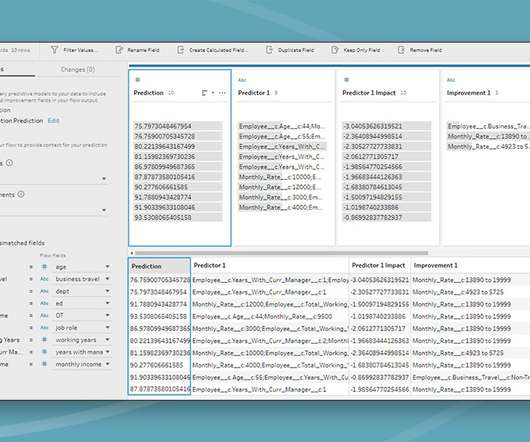
Task: Open the job role field dropdown
Action: point(107,327)
